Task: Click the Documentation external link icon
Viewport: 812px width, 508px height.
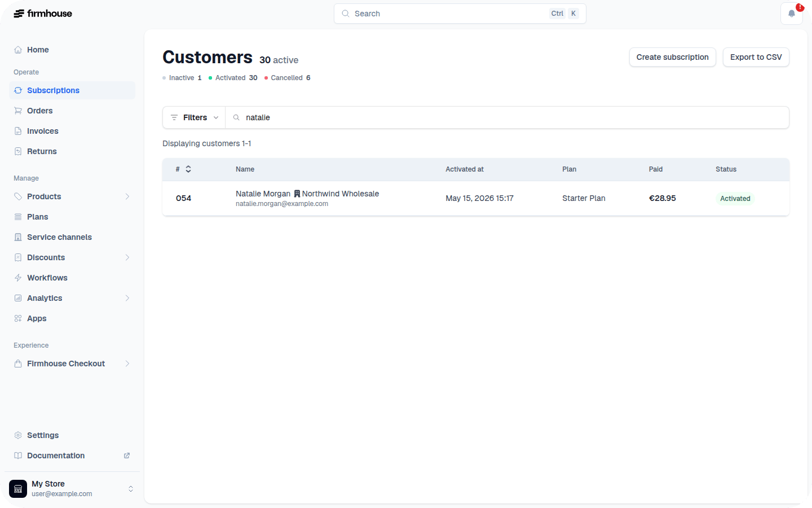Action: (x=127, y=456)
